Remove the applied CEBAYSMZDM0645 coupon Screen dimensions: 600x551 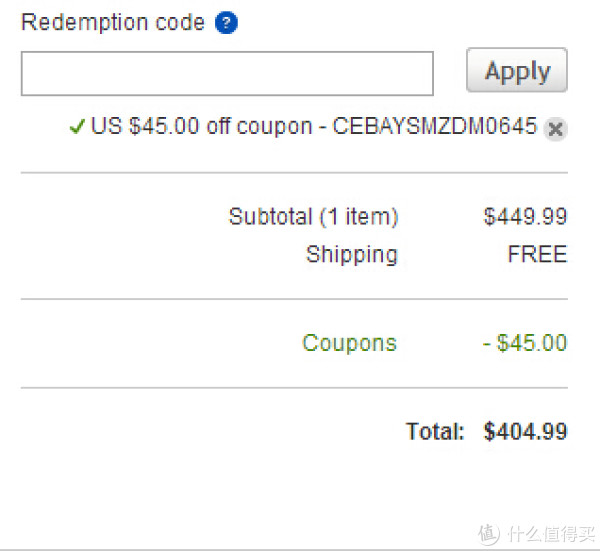(555, 129)
